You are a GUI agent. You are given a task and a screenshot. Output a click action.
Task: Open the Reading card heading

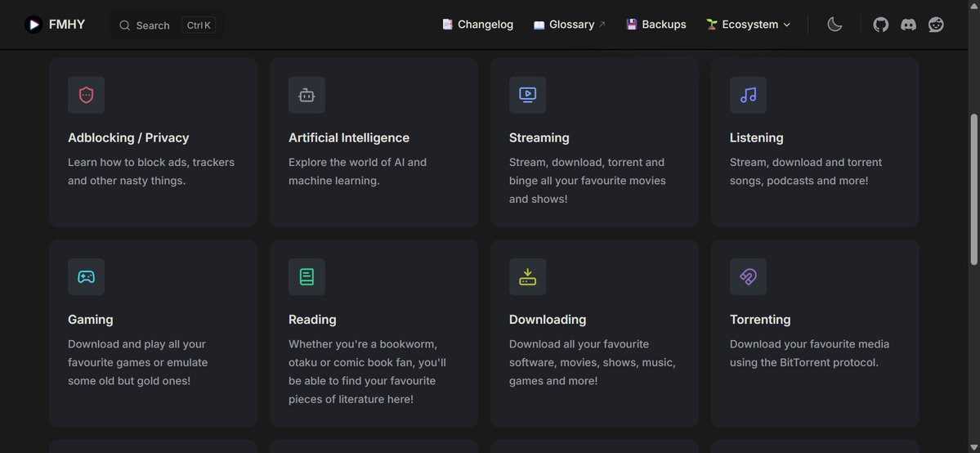312,319
